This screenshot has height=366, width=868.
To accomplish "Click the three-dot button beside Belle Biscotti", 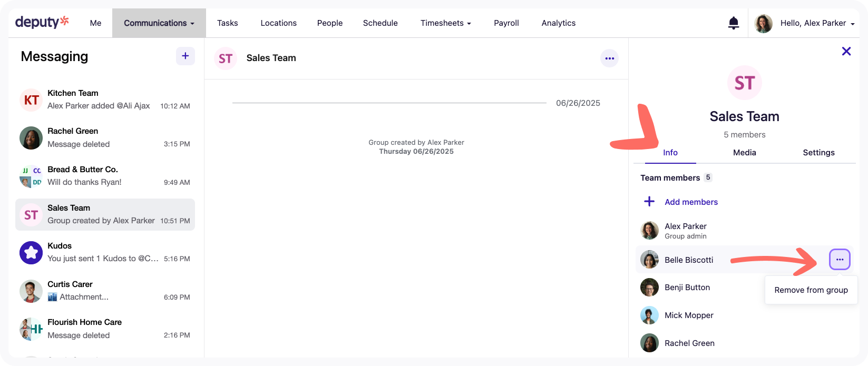I will coord(839,260).
